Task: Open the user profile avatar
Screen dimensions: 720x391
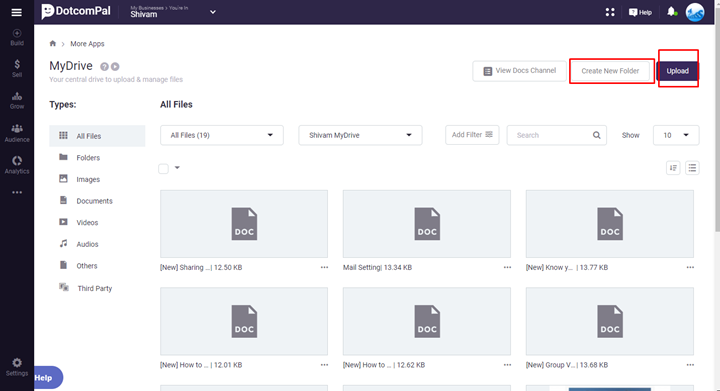Action: pyautogui.click(x=695, y=12)
